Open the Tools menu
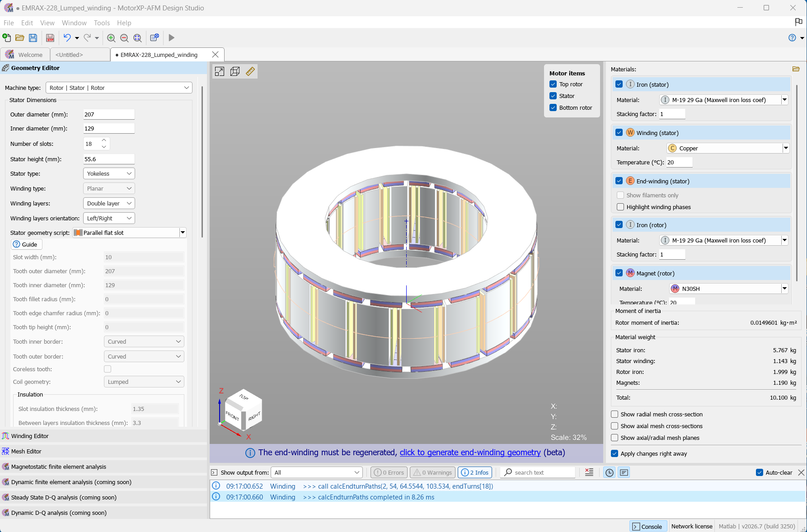The image size is (807, 532). point(102,23)
